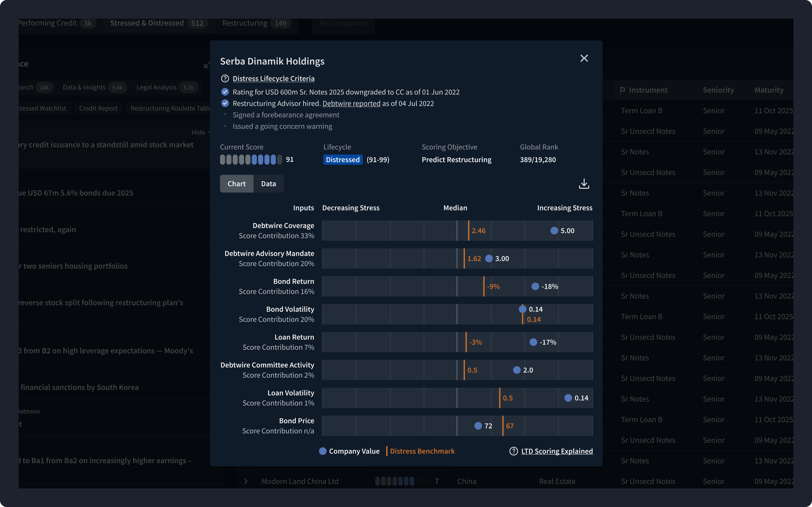Screen dimensions: 812x507
Task: Expand the Modern Land China Ltd row
Action: (246, 481)
